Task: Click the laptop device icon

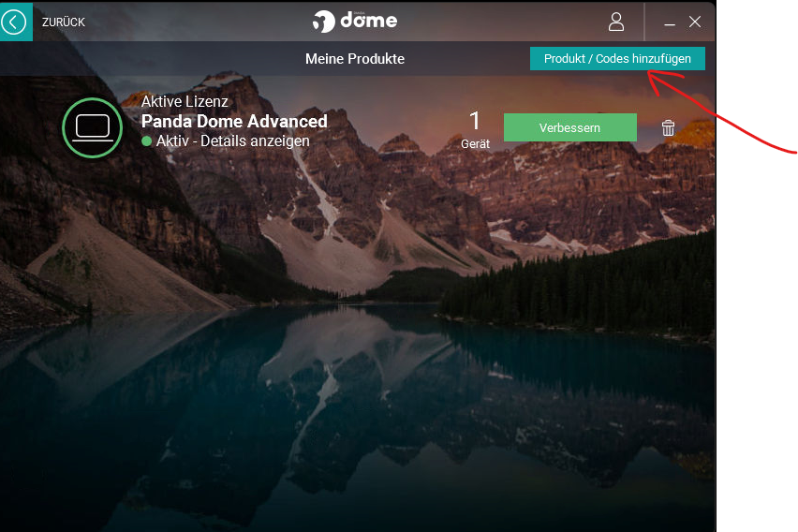Action: (92, 126)
